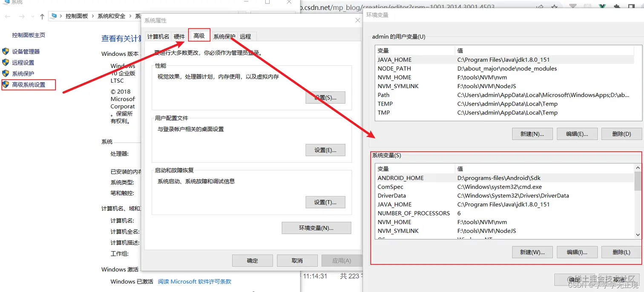This screenshot has height=292, width=644.
Task: Switch to the 计算机名 tab
Action: [158, 37]
